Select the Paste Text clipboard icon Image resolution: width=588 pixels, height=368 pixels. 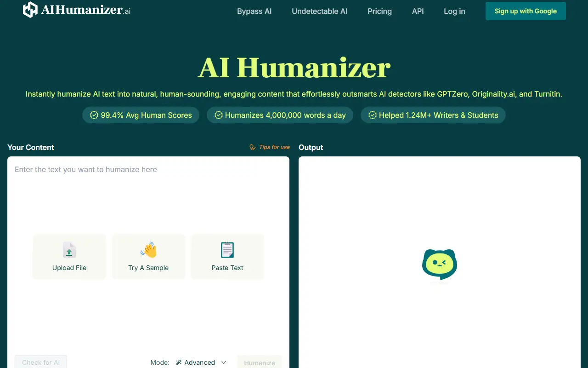(227, 250)
